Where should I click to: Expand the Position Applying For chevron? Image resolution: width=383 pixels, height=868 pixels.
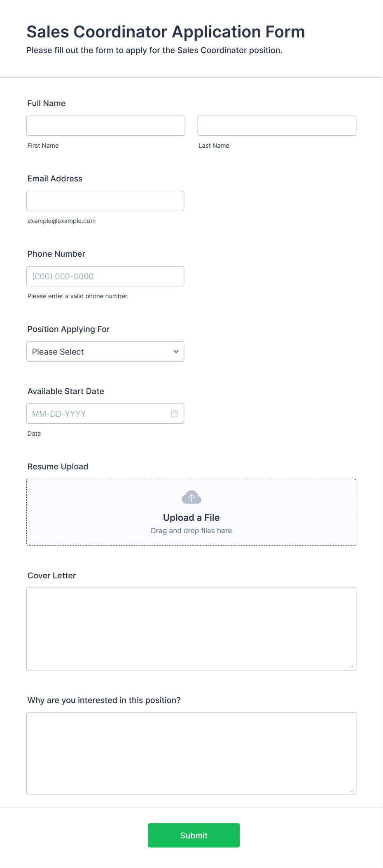coord(176,352)
